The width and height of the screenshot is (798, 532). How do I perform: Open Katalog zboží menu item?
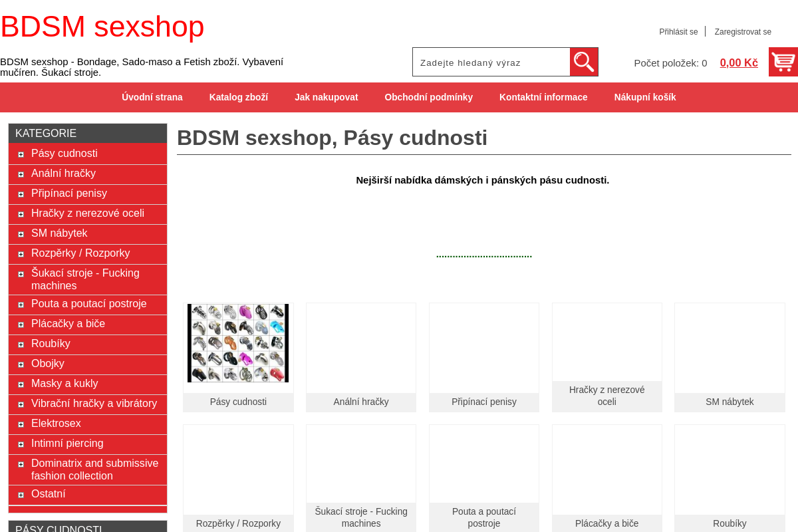coord(239,97)
